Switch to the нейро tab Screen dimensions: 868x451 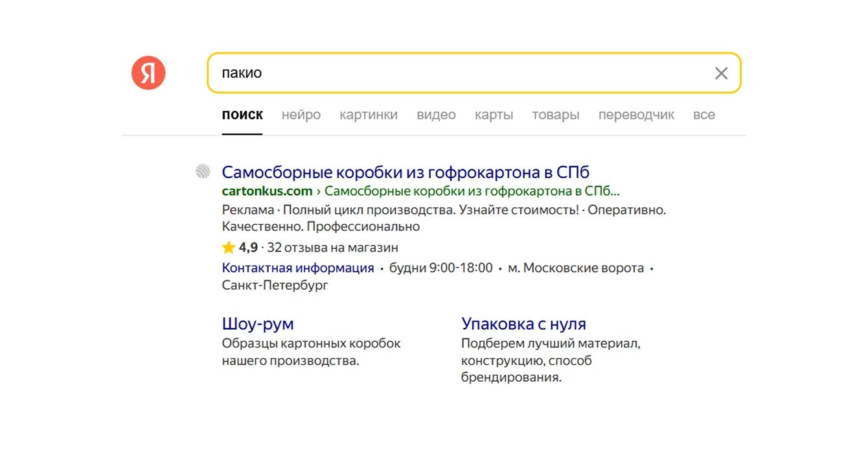click(301, 115)
